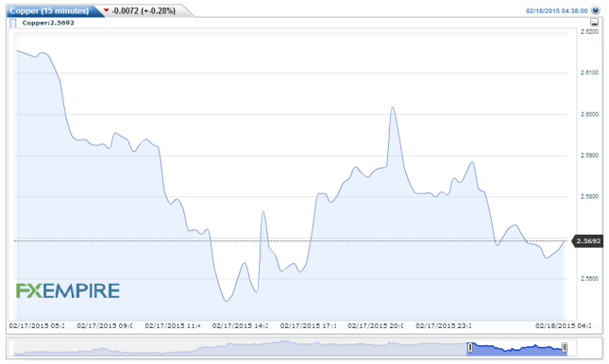This screenshot has width=609, height=364.
Task: Click the 02/18/2015 04:3 x-axis label
Action: (563, 326)
